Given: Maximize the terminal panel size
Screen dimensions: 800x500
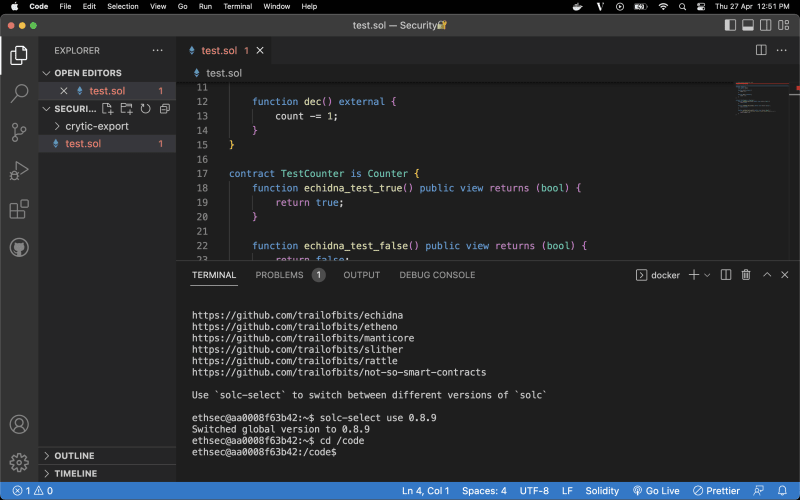Looking at the screenshot, I should 767,275.
